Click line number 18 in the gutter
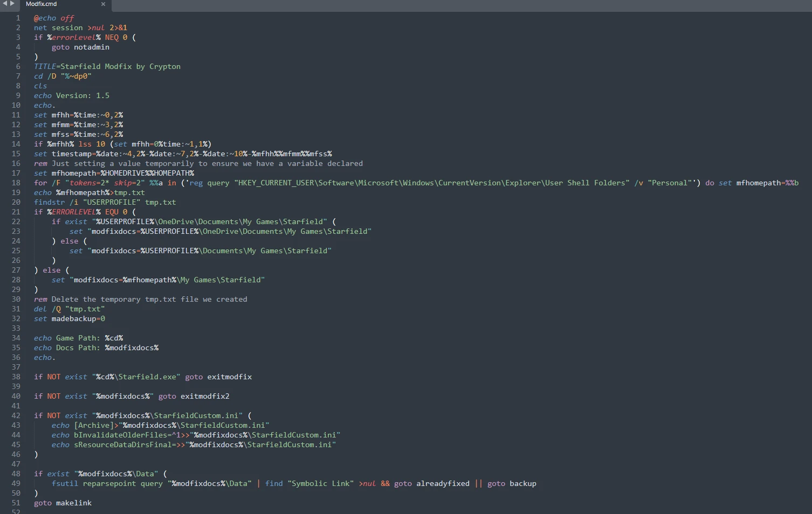Screen dimensions: 812x514 pos(16,183)
